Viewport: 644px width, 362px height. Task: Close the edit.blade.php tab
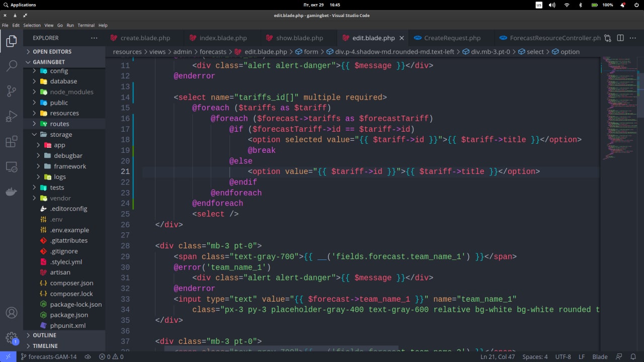coord(401,38)
